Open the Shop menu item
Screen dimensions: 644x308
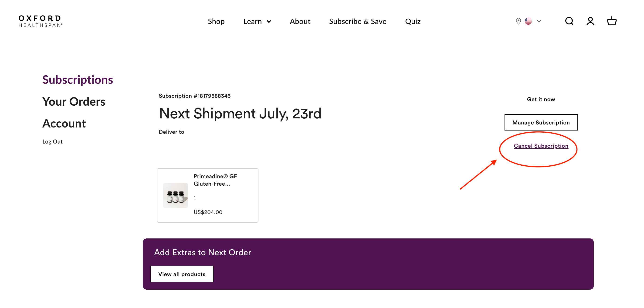tap(216, 21)
